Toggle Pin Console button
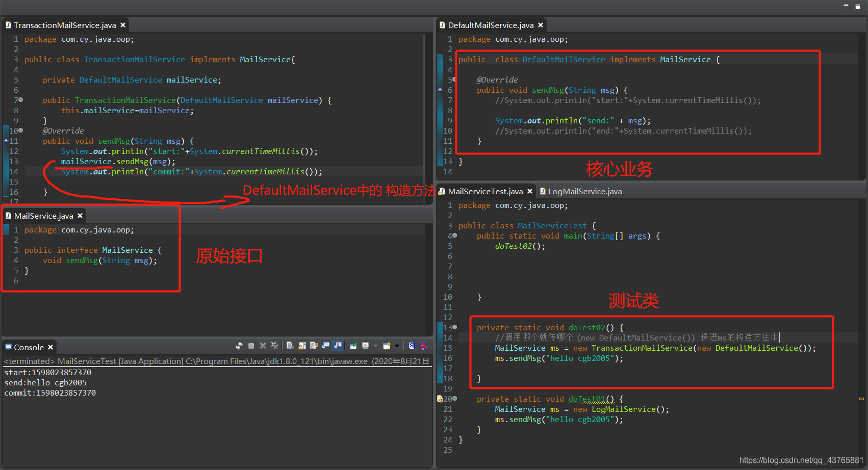This screenshot has width=868, height=470. 353,346
